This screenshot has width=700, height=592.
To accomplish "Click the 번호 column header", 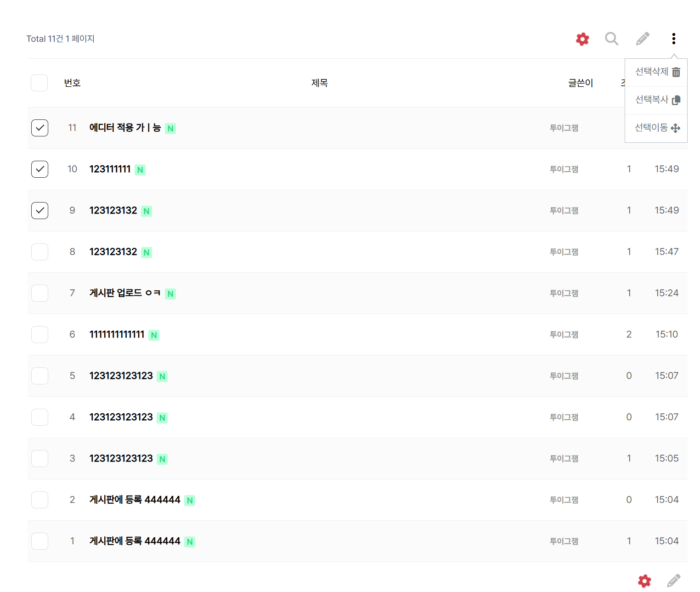I will 72,83.
